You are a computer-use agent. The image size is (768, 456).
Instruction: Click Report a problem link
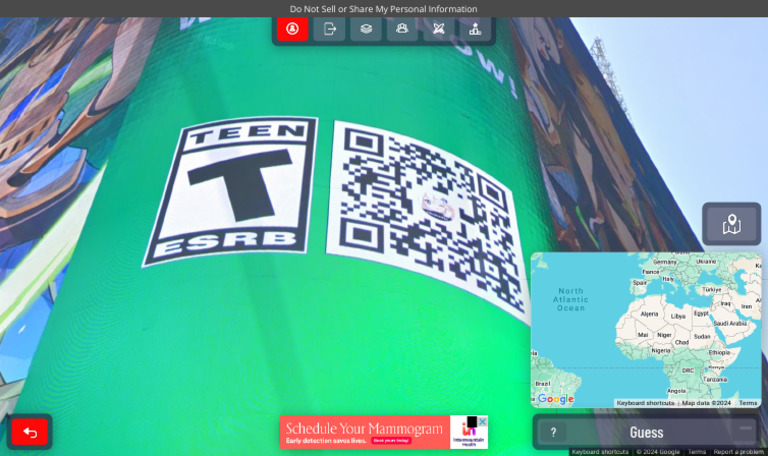pyautogui.click(x=738, y=452)
